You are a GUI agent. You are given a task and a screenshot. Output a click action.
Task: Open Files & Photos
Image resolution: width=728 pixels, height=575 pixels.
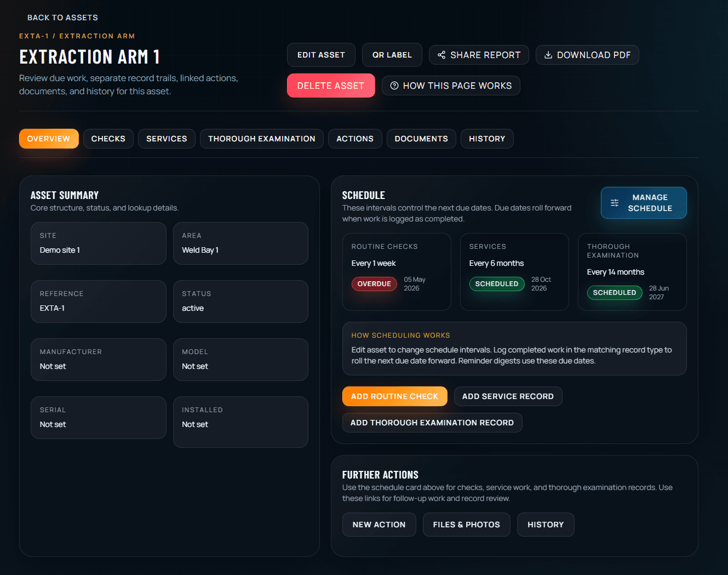[x=467, y=525]
